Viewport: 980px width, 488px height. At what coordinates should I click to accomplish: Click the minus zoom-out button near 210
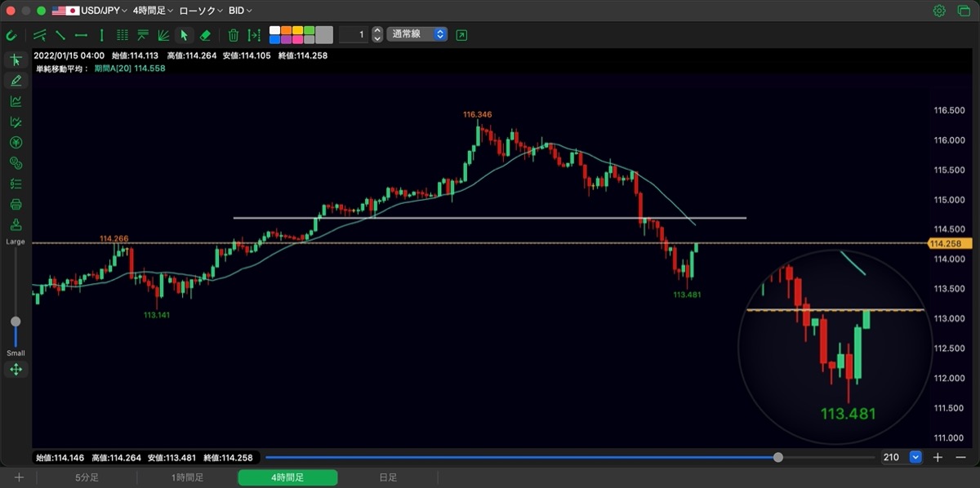(960, 458)
